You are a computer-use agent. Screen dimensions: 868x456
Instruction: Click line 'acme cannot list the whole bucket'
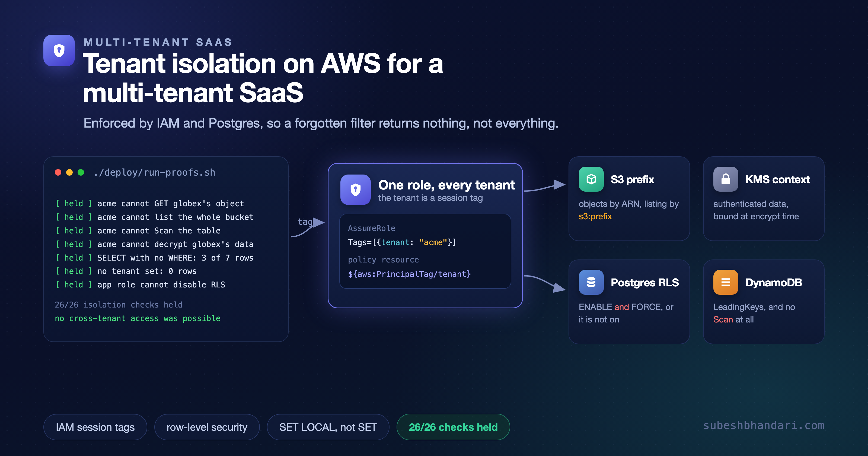(x=175, y=217)
